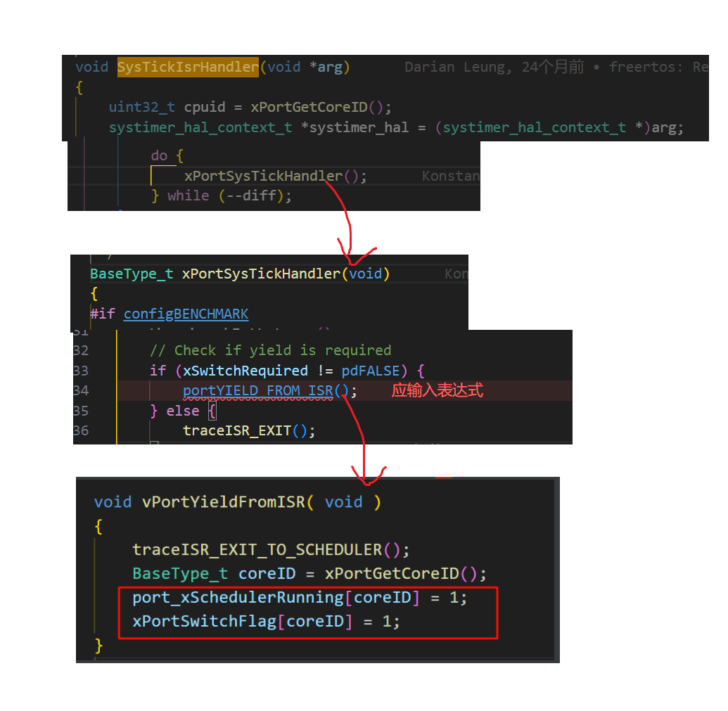Click the red "应输入表达式" error message
This screenshot has width=728, height=711.
pos(438,391)
